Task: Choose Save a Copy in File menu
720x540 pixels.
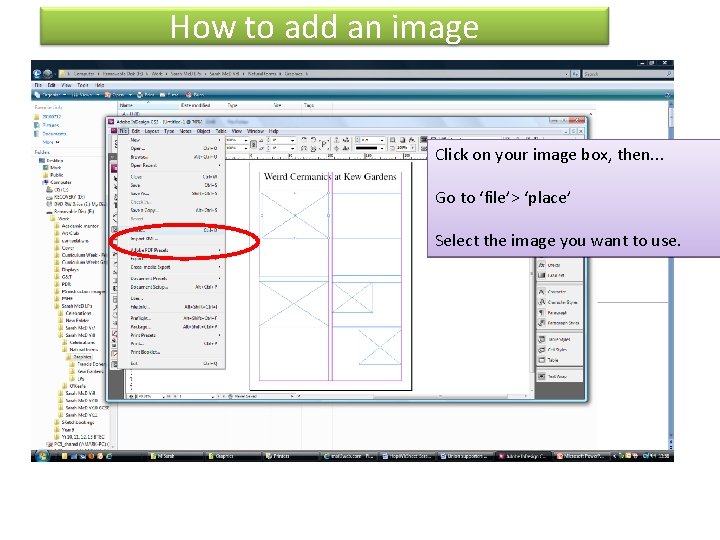Action: [x=174, y=210]
